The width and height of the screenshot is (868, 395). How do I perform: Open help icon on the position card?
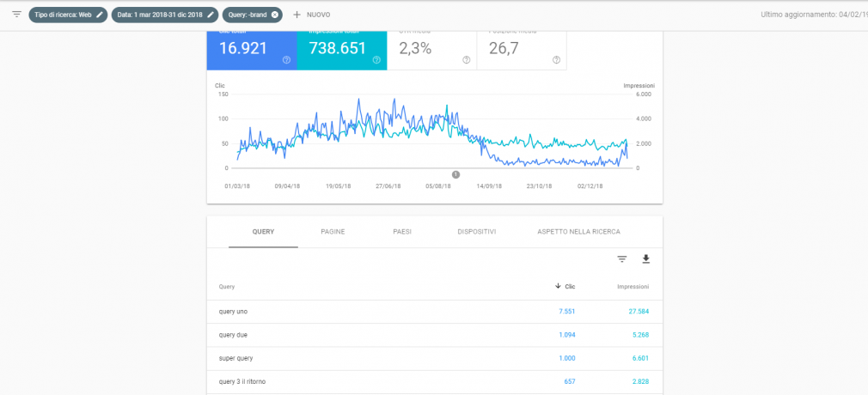pos(556,60)
